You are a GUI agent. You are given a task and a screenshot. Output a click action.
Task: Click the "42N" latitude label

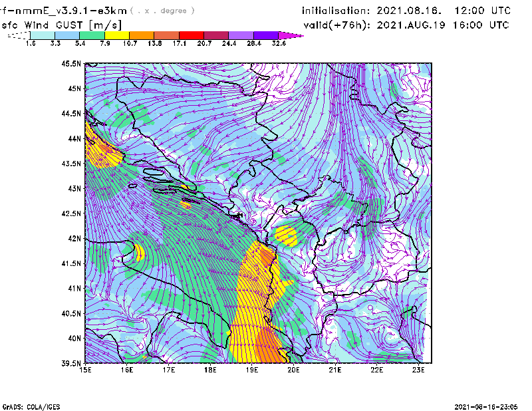[74, 238]
